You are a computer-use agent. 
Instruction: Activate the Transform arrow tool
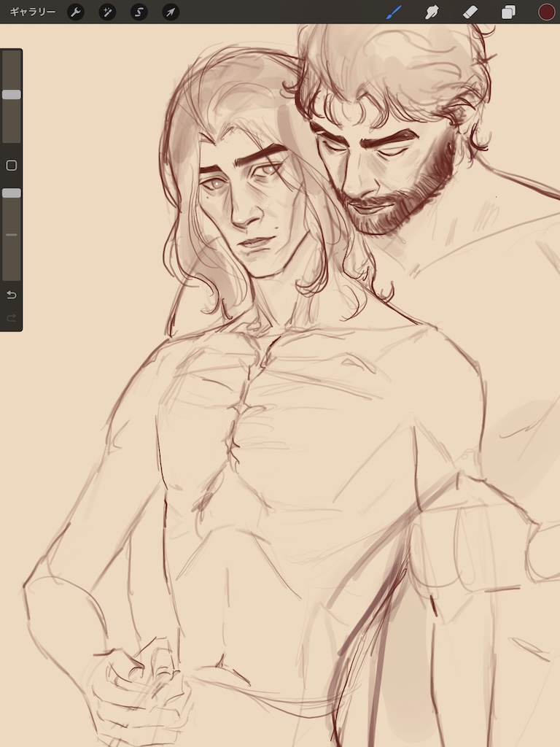[x=171, y=12]
